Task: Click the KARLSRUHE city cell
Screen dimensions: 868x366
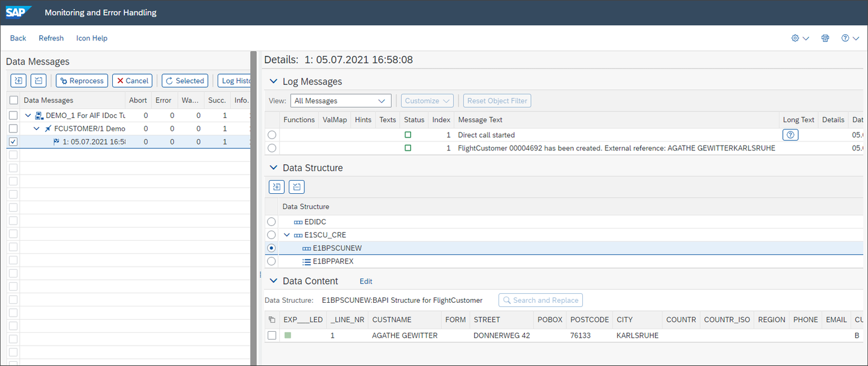Action: click(x=638, y=335)
